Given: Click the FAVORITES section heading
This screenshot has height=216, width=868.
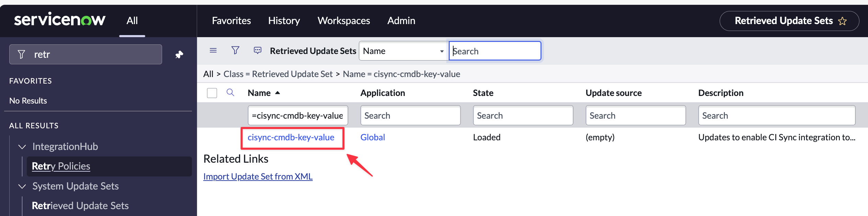Looking at the screenshot, I should point(31,81).
